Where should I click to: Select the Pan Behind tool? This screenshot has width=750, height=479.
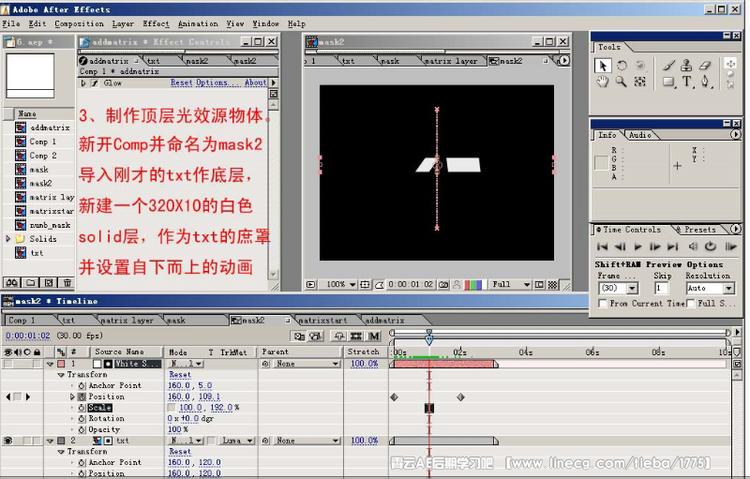click(640, 82)
